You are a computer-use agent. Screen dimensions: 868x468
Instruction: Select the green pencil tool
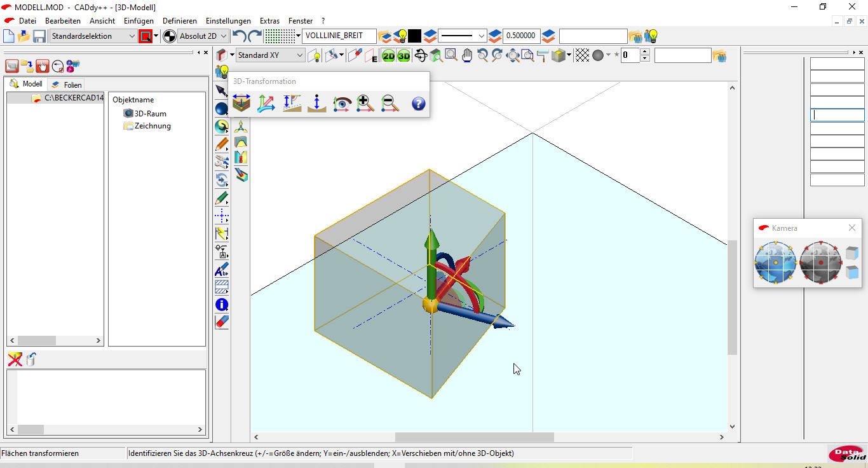pyautogui.click(x=221, y=198)
